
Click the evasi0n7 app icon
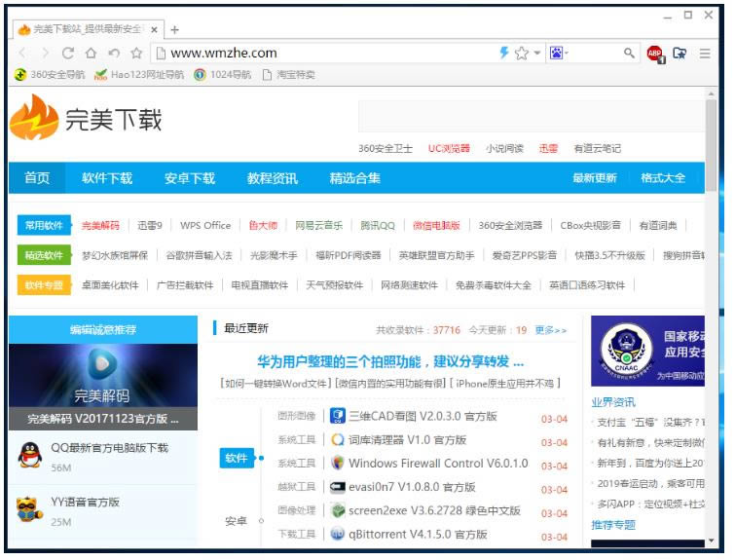pyautogui.click(x=337, y=487)
